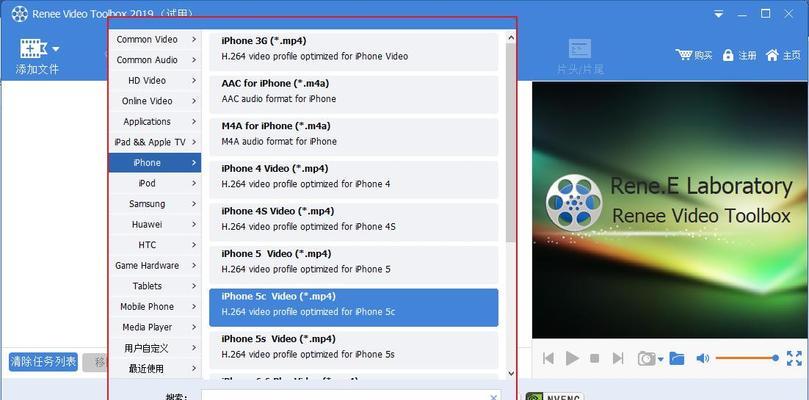The height and width of the screenshot is (400, 809).
Task: Expand the Game Hardware submenu arrow
Action: 194,265
